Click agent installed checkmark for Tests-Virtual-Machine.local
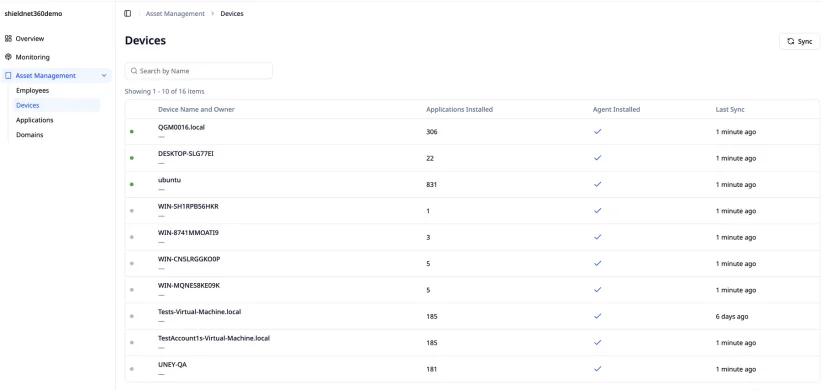 tap(597, 316)
